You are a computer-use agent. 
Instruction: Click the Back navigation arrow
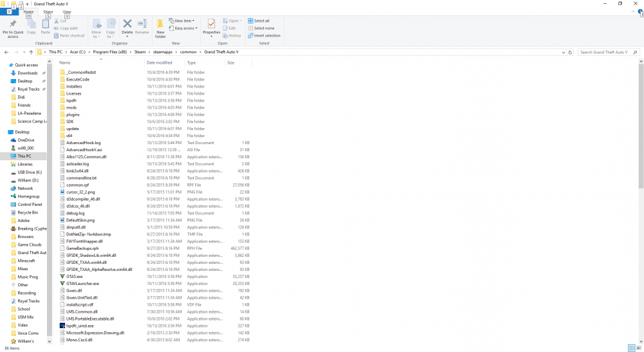tap(6, 52)
